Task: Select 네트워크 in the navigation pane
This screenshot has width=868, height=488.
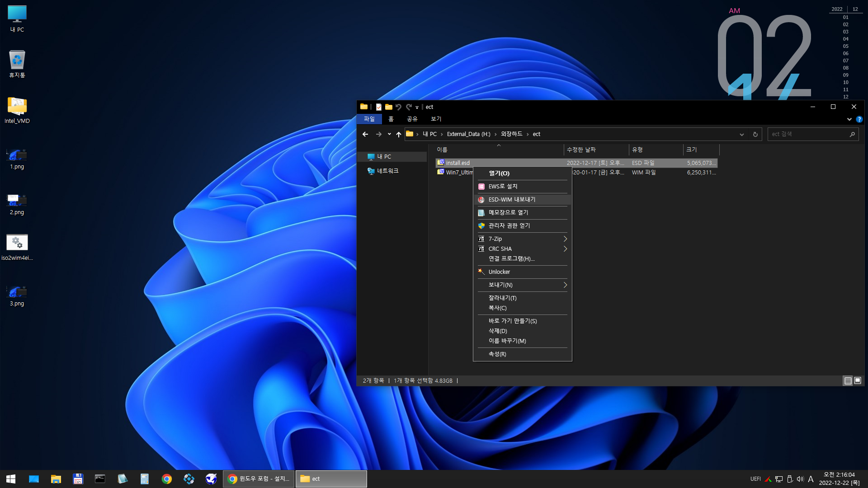Action: coord(392,171)
